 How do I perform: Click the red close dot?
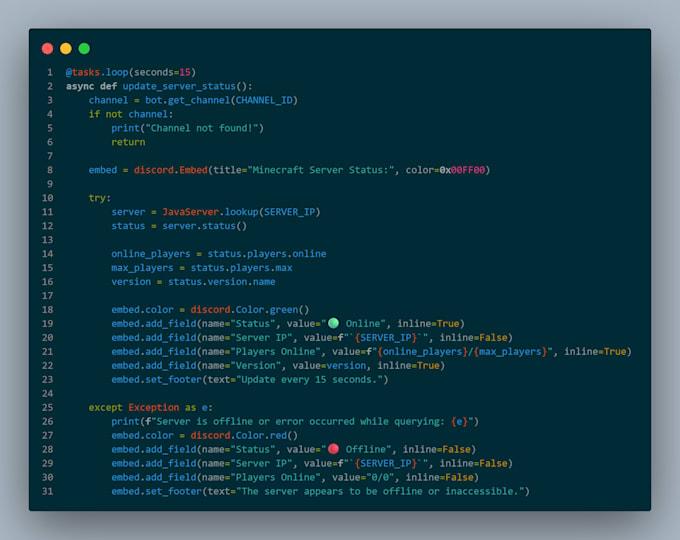click(x=47, y=49)
